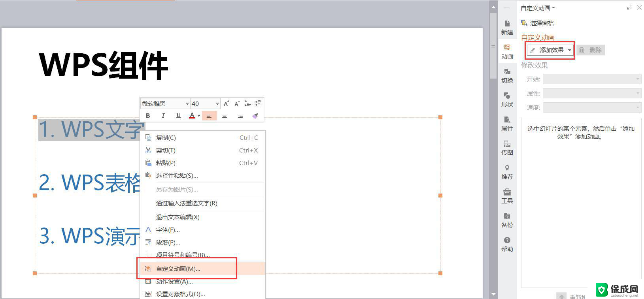Screen dimensions: 644x299
Task: Click the sidebar collapse handle at top
Action: pos(507,8)
